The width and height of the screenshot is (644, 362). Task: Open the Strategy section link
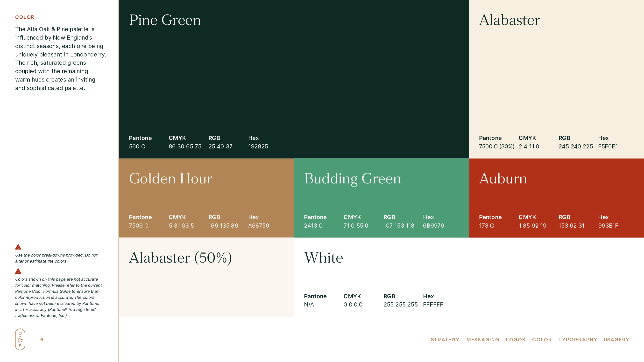tap(445, 340)
